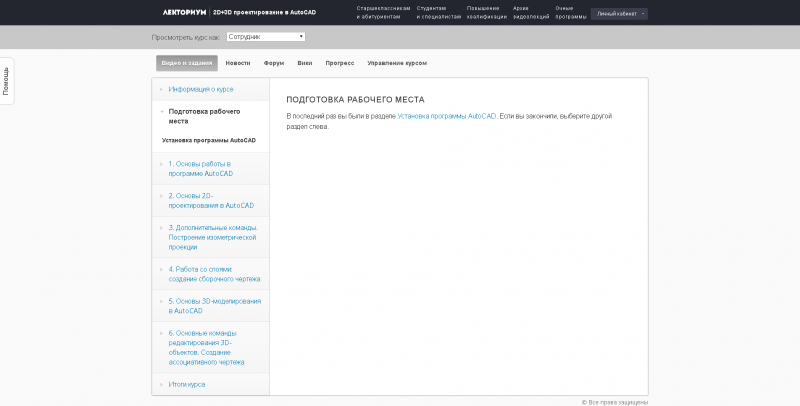
Task: Expand section 3. Дополнительные команды
Action: (213, 237)
